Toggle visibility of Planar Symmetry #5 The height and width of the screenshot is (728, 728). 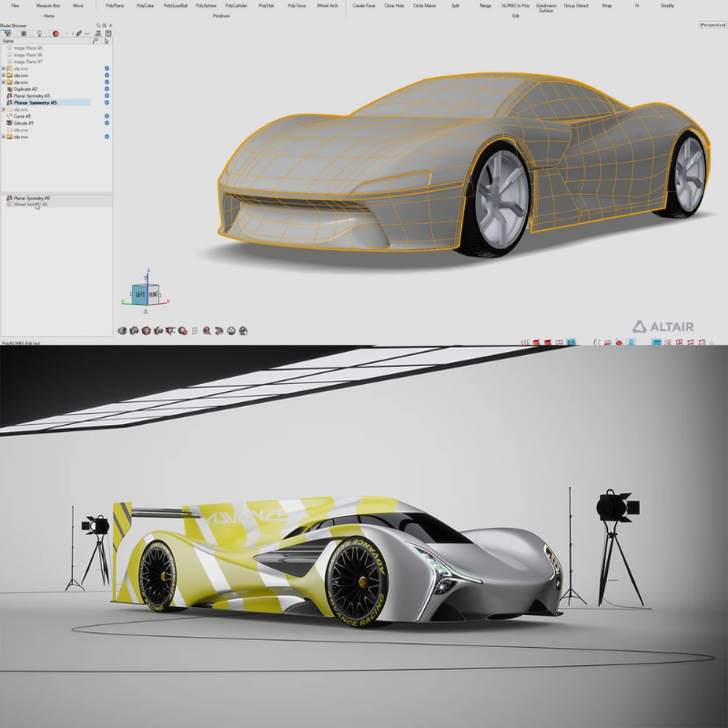pos(106,103)
